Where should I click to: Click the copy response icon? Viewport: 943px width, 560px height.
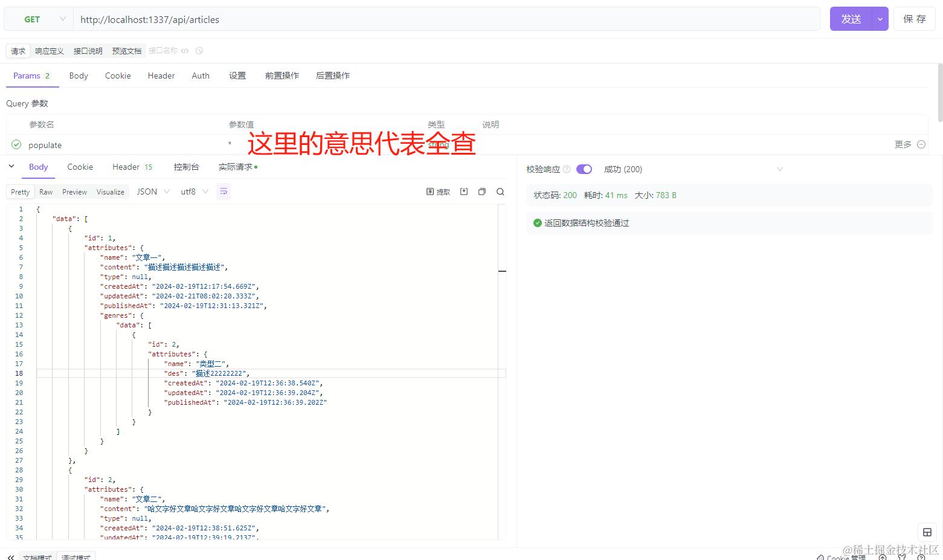tap(482, 191)
